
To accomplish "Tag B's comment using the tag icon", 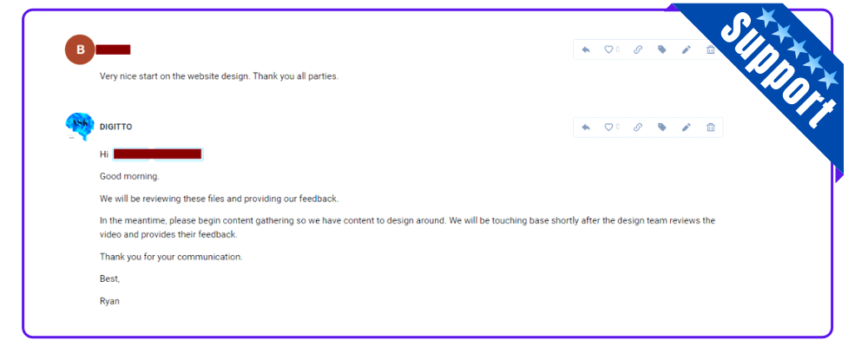I will coord(662,49).
